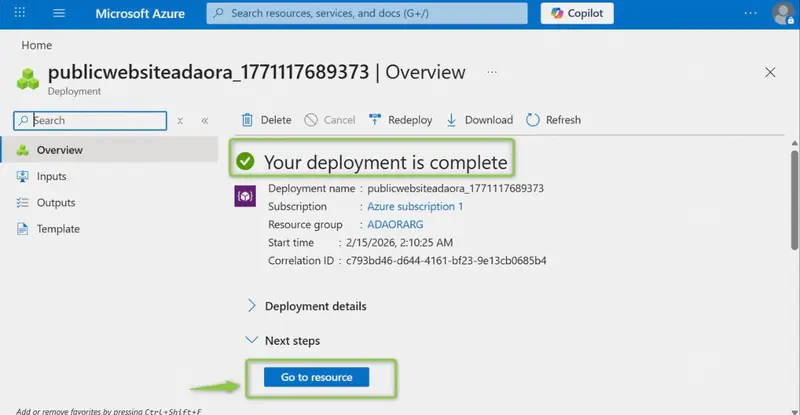Screen dimensions: 800x415
Task: Open Azure subscription 1 link
Action: [x=415, y=206]
